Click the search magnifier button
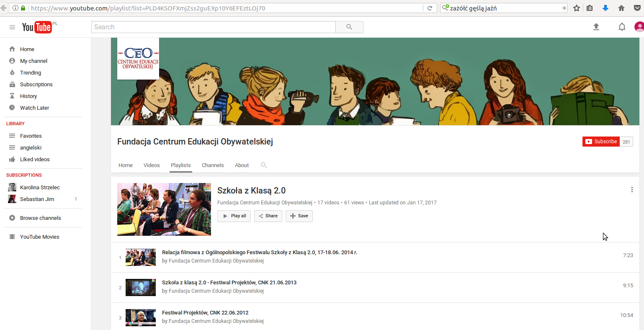The height and width of the screenshot is (330, 644). 349,27
